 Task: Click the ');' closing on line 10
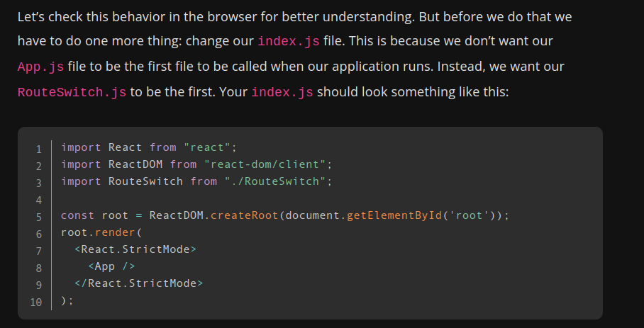[67, 300]
